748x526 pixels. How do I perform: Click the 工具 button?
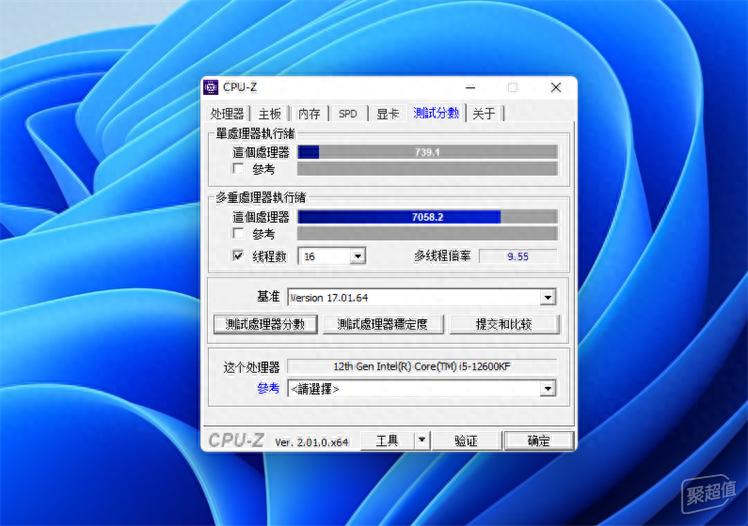click(387, 441)
